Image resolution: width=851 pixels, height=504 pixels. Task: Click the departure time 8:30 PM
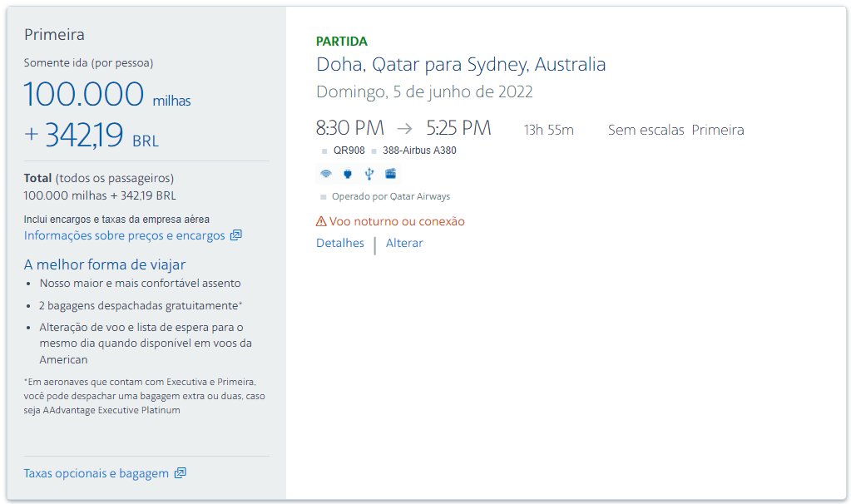pyautogui.click(x=350, y=128)
